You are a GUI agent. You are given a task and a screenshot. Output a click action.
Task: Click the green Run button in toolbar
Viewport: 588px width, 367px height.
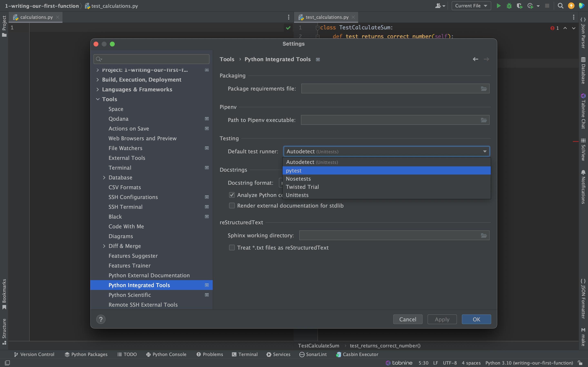pos(499,6)
